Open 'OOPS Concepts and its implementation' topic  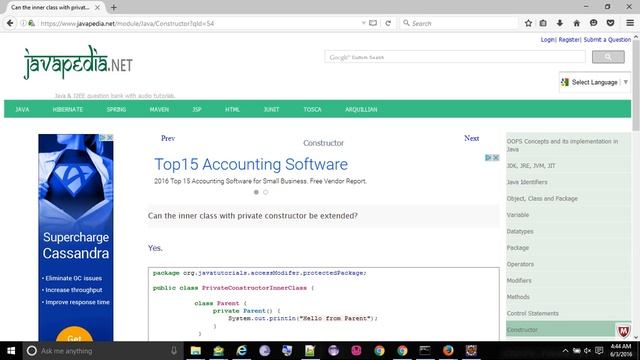pos(562,145)
